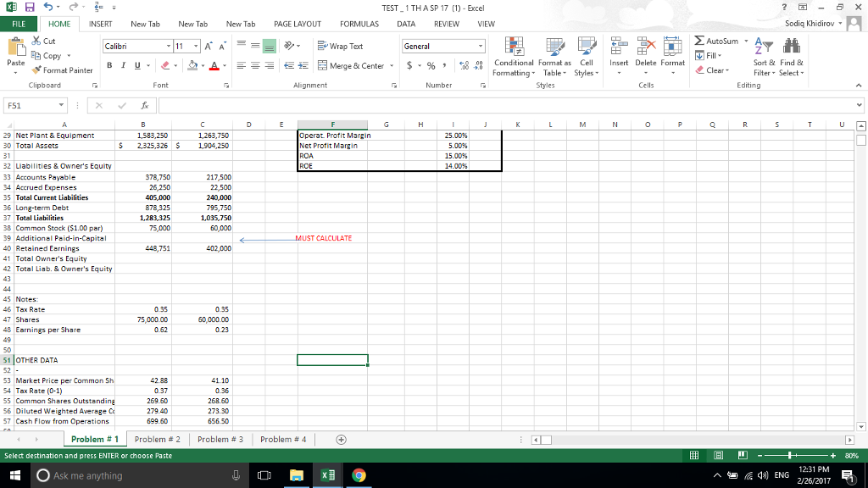Apply percent style number format
This screenshot has width=868, height=488.
[431, 65]
